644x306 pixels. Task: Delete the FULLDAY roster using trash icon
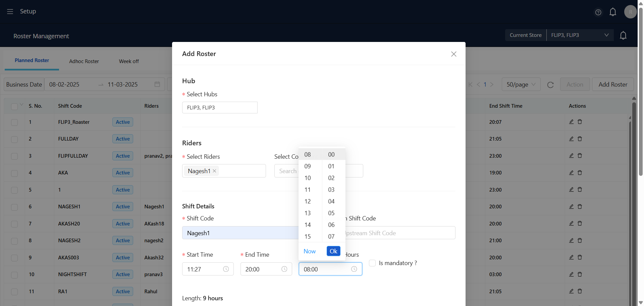[x=580, y=139]
